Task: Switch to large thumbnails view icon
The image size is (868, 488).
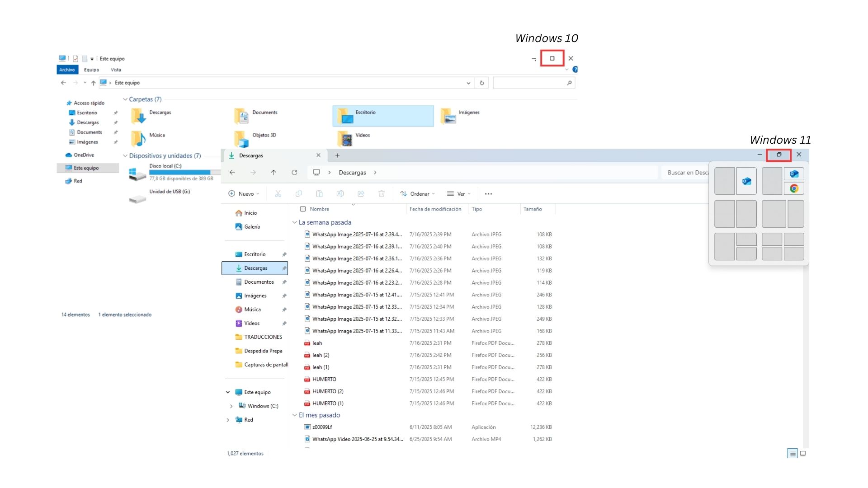Action: (803, 454)
